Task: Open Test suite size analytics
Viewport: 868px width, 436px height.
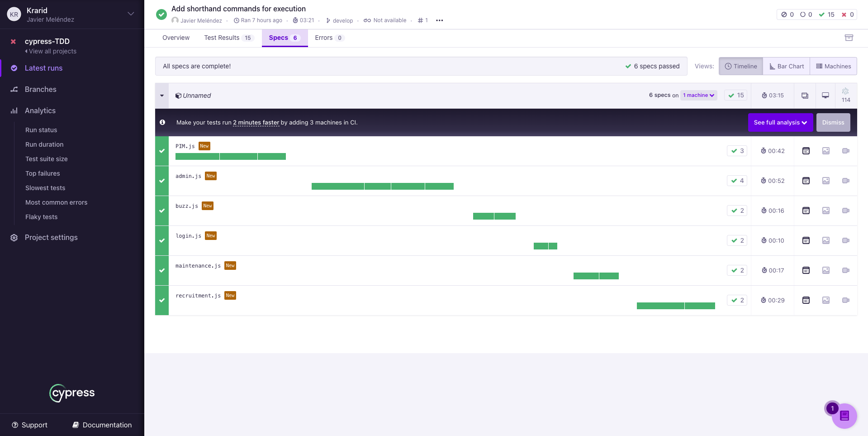Action: (x=47, y=159)
